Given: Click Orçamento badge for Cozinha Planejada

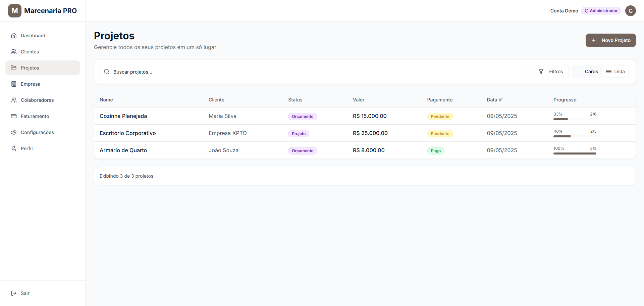Looking at the screenshot, I should coord(303,117).
